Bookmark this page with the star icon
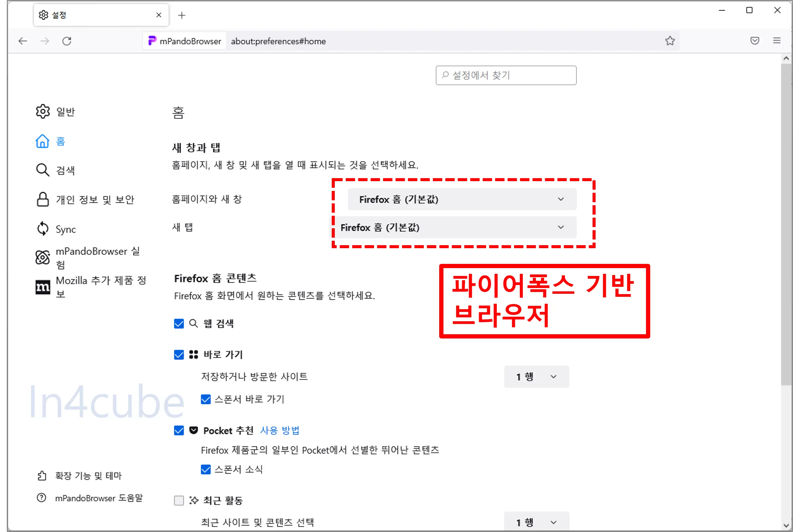793x532 pixels. pyautogui.click(x=670, y=41)
